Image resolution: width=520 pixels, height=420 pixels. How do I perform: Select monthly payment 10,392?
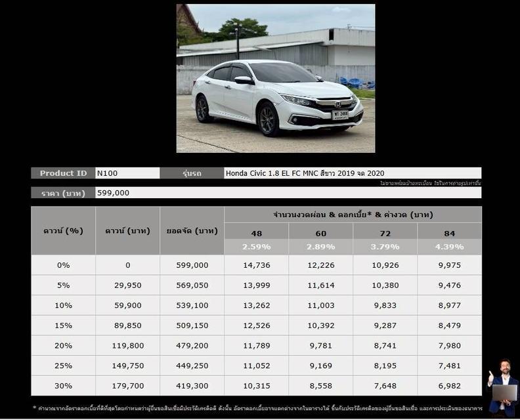click(x=320, y=325)
